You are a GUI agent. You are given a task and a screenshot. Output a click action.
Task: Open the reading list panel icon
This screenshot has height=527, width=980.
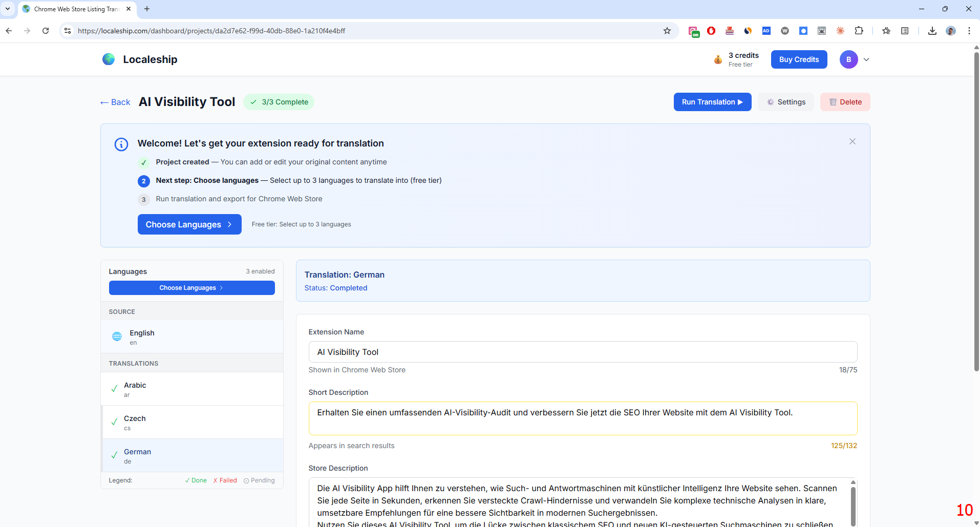click(905, 31)
